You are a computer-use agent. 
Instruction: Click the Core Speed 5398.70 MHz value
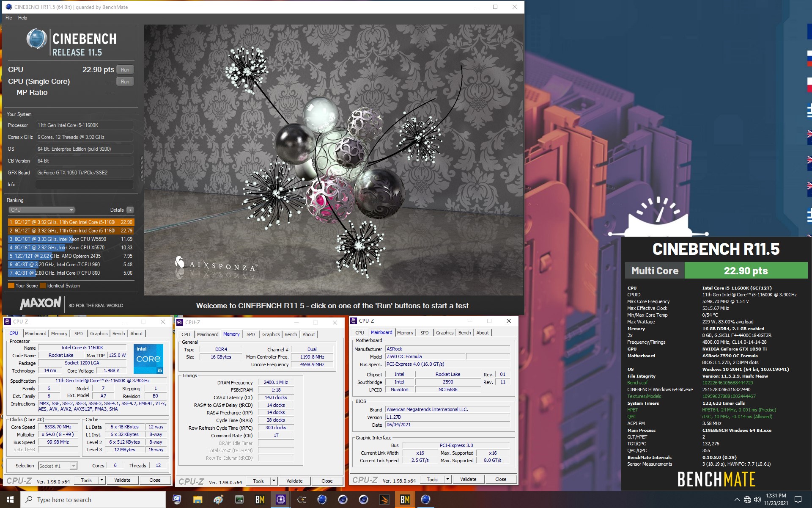pos(58,427)
